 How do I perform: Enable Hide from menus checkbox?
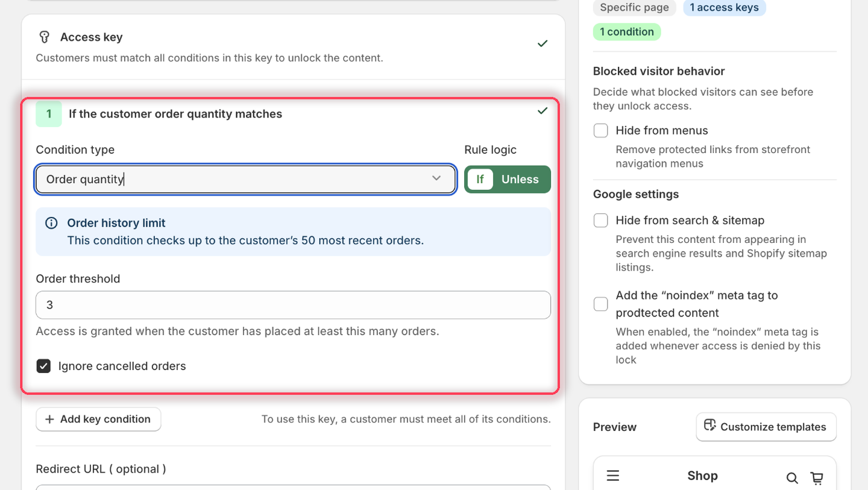click(601, 131)
